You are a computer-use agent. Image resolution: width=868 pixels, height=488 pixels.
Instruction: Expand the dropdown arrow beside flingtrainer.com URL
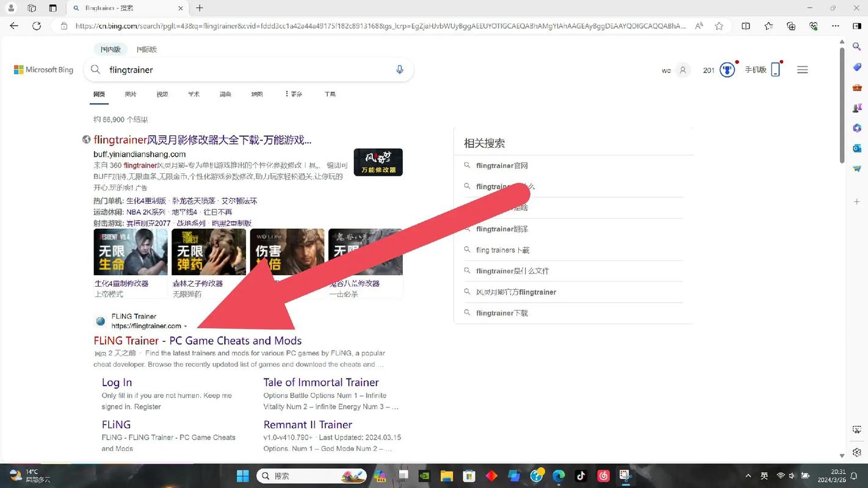[186, 326]
